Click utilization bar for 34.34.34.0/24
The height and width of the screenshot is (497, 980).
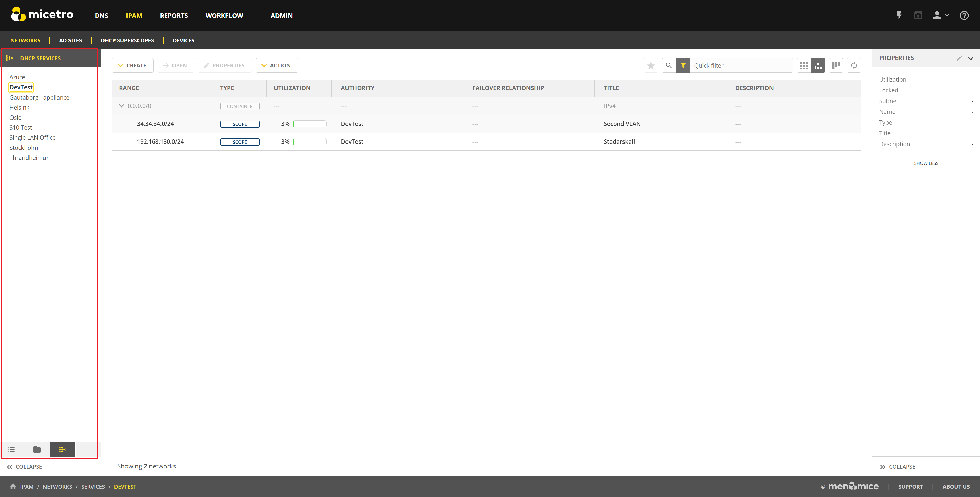pyautogui.click(x=310, y=124)
